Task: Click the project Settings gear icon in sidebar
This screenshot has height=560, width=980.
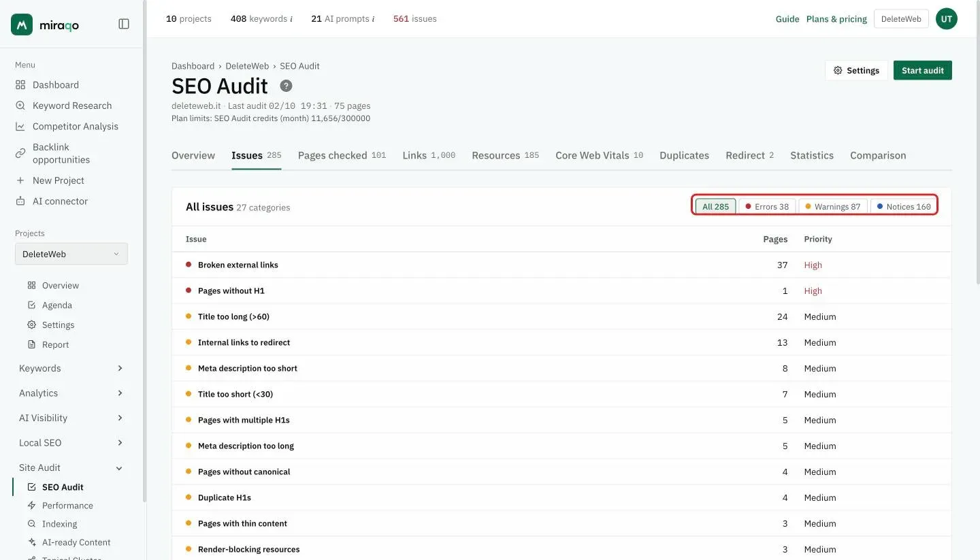Action: [31, 325]
